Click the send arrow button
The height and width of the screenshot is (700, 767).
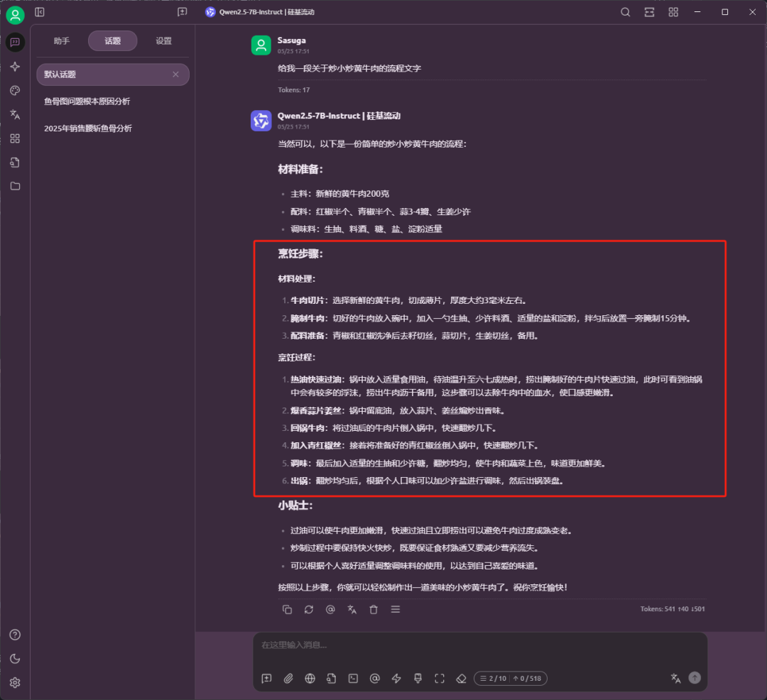(x=695, y=677)
